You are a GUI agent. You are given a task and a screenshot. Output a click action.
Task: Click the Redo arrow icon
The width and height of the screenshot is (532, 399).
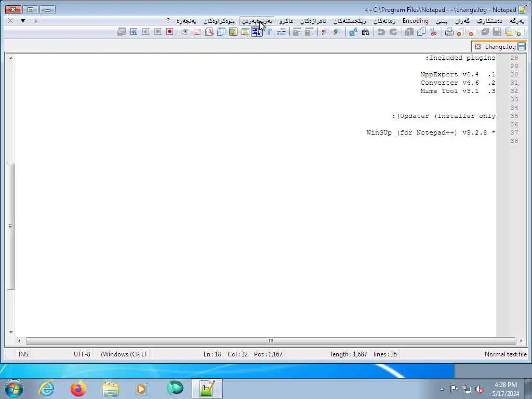pyautogui.click(x=381, y=32)
